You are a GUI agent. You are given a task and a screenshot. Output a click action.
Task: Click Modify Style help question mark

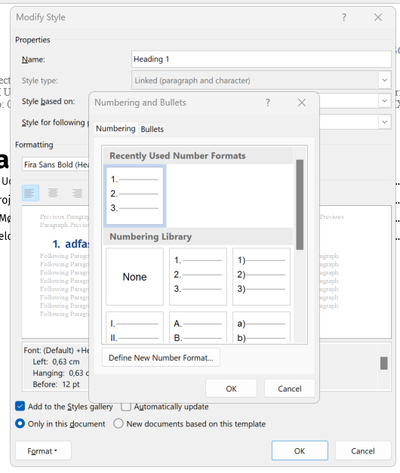point(344,17)
